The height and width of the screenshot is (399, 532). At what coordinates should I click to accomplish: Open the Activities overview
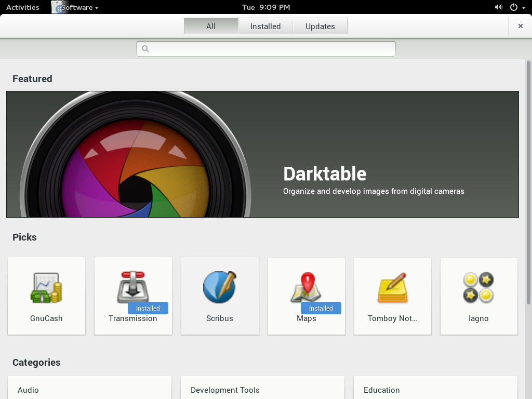tap(23, 7)
